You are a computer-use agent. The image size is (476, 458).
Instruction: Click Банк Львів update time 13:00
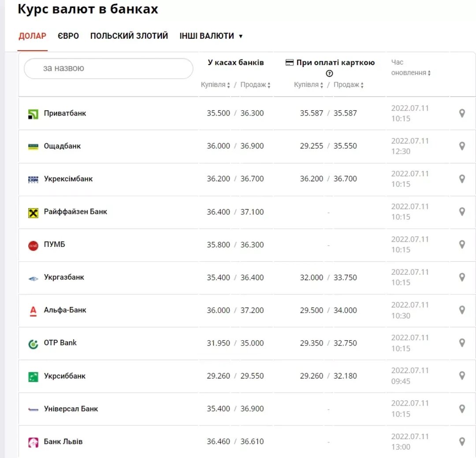pyautogui.click(x=401, y=447)
